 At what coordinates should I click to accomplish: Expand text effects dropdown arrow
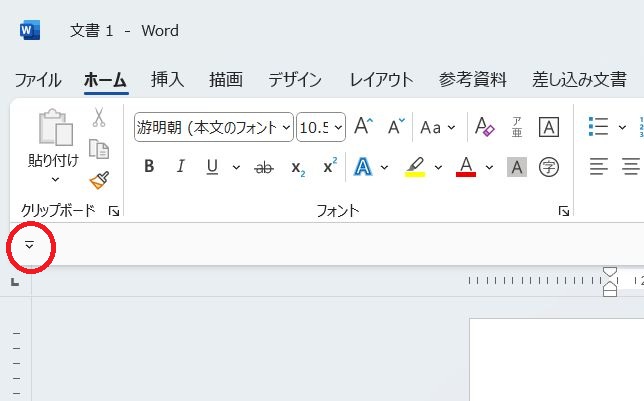point(384,167)
